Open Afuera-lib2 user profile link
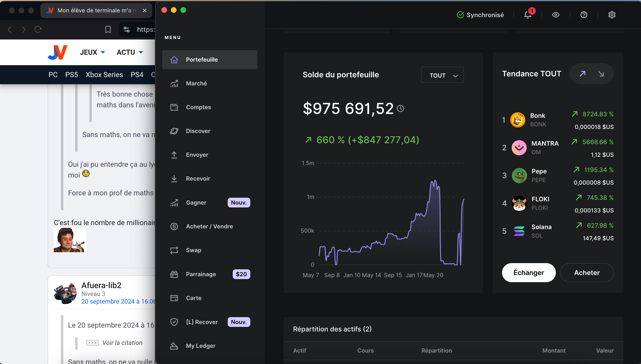The image size is (641, 364). click(101, 285)
